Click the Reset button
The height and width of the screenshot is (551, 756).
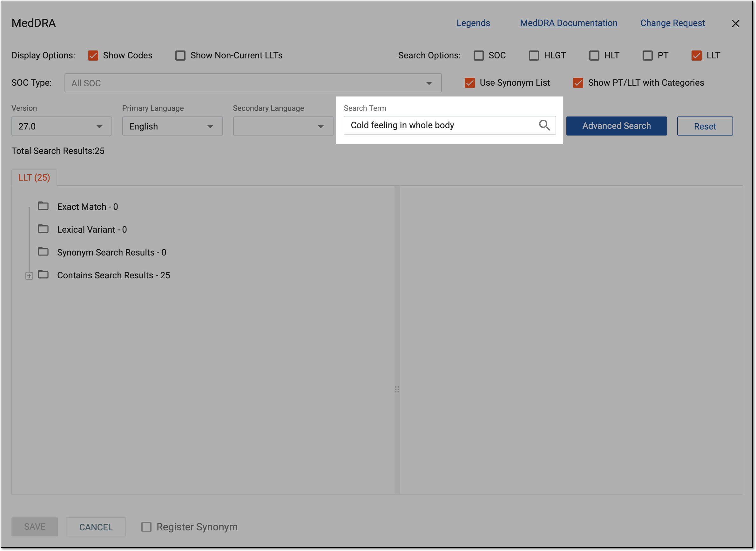(705, 126)
